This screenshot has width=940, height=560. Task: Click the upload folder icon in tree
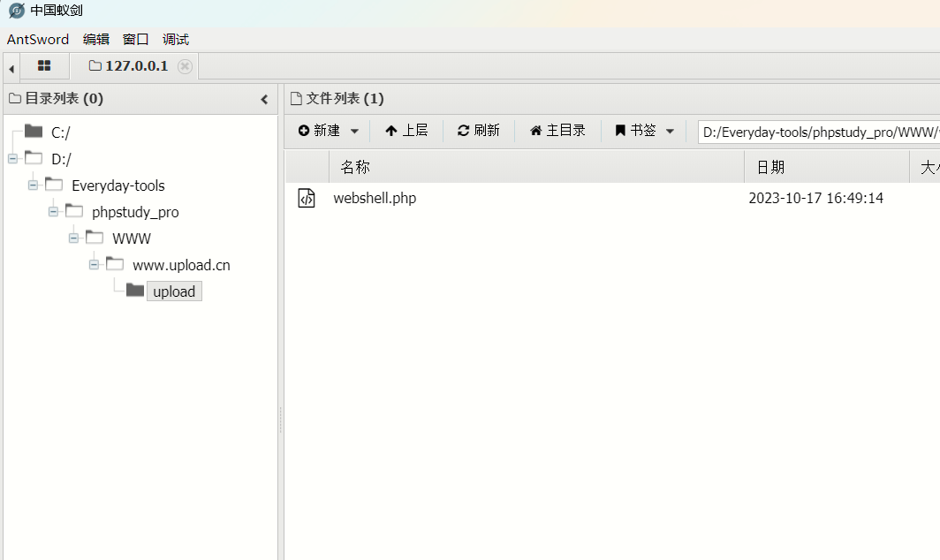tap(135, 291)
